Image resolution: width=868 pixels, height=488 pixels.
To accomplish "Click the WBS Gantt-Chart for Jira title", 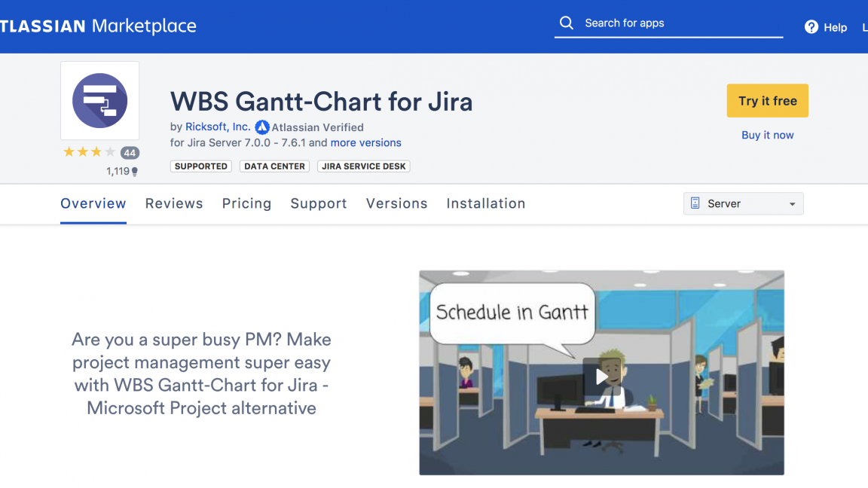I will [321, 102].
